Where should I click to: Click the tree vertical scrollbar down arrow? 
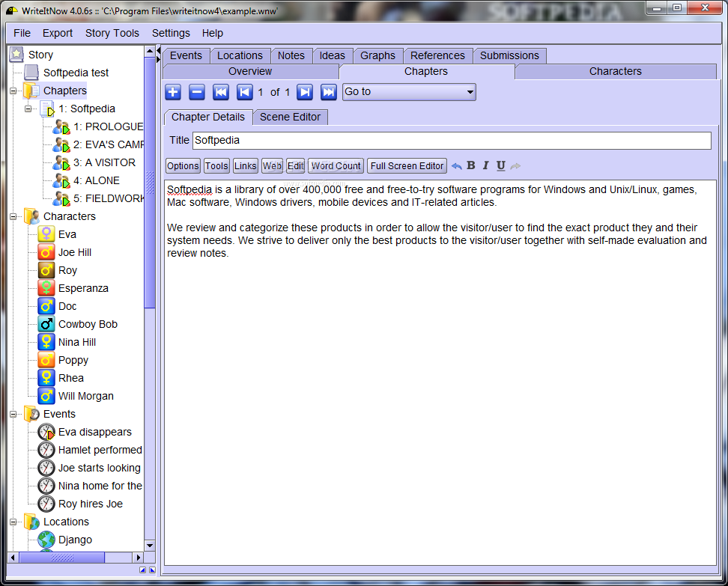(x=150, y=545)
